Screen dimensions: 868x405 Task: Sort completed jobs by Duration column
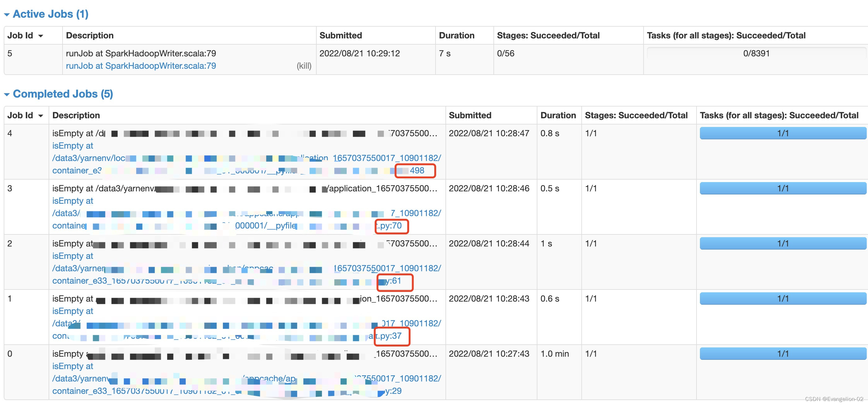pyautogui.click(x=558, y=115)
